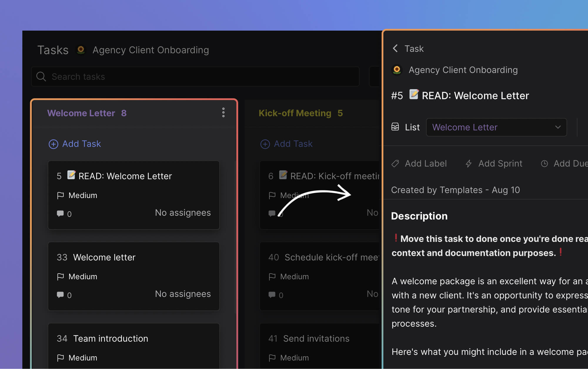
Task: Open the Welcome Letter list dropdown
Action: tap(496, 127)
